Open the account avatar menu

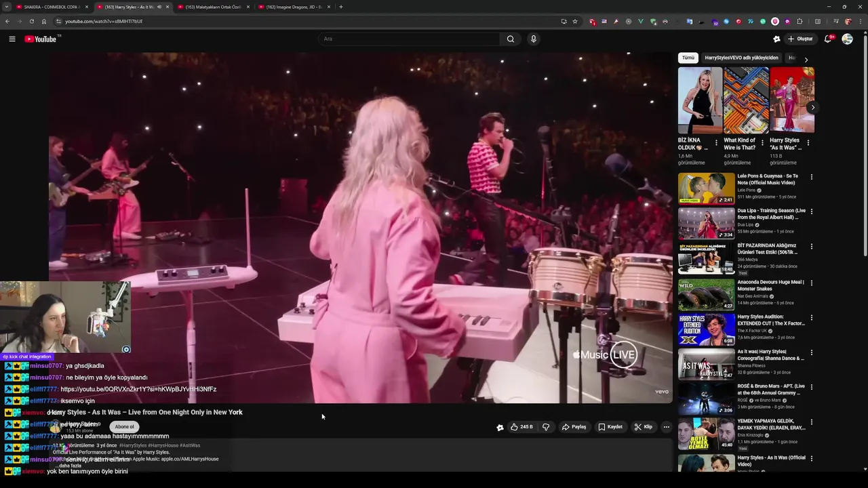click(847, 39)
